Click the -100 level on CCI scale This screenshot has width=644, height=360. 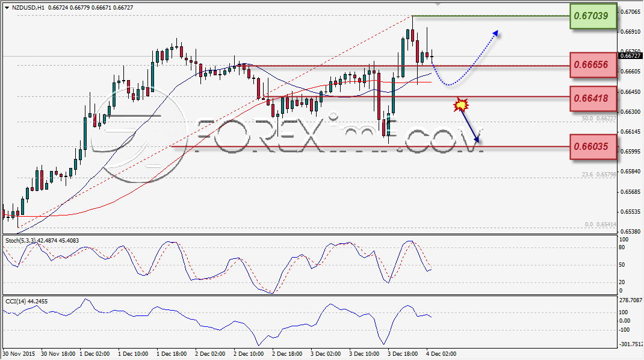point(624,330)
